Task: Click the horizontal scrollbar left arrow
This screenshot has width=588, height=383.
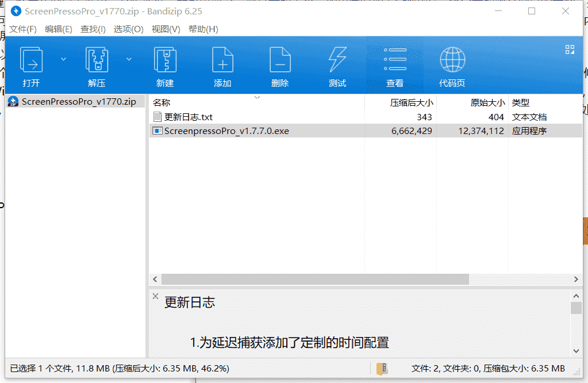Action: (155, 279)
